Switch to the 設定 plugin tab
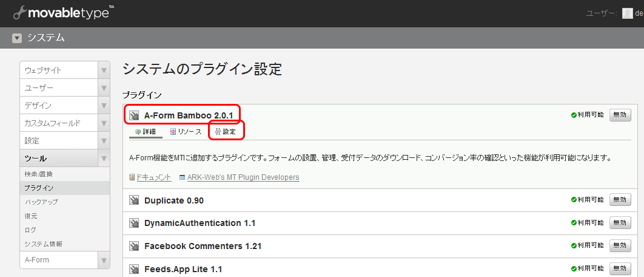This screenshot has width=644, height=277. click(x=226, y=132)
